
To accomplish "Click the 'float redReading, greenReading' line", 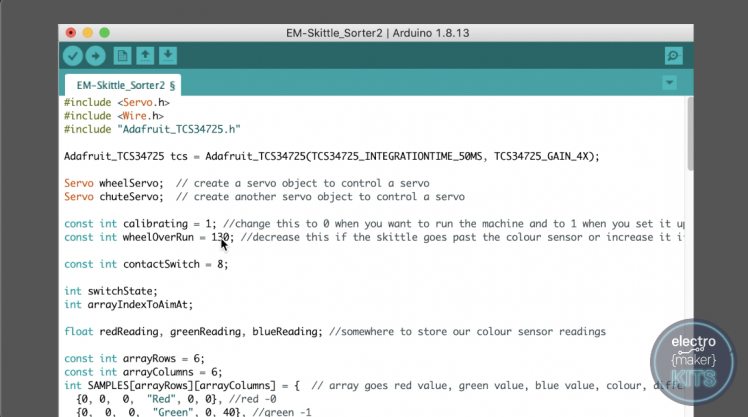I will [335, 332].
